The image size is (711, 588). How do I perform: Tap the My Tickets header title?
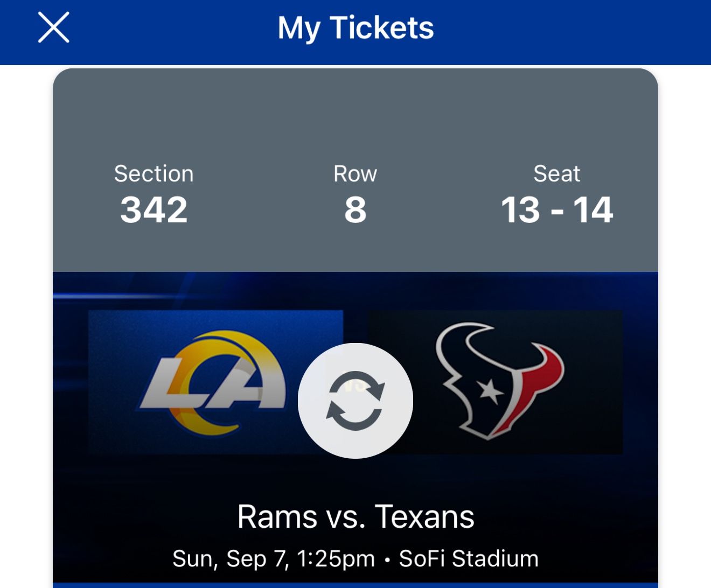point(356,27)
